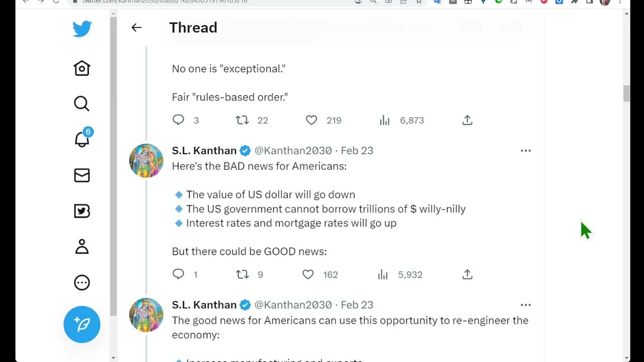Retweet the BAD news for Americans tweet
This screenshot has height=362, width=644.
pyautogui.click(x=243, y=275)
